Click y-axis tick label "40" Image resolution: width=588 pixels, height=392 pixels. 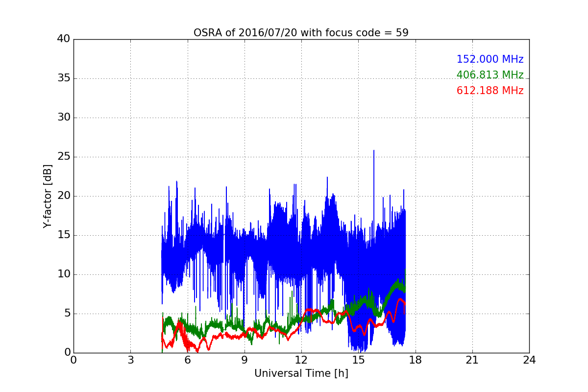coord(64,39)
